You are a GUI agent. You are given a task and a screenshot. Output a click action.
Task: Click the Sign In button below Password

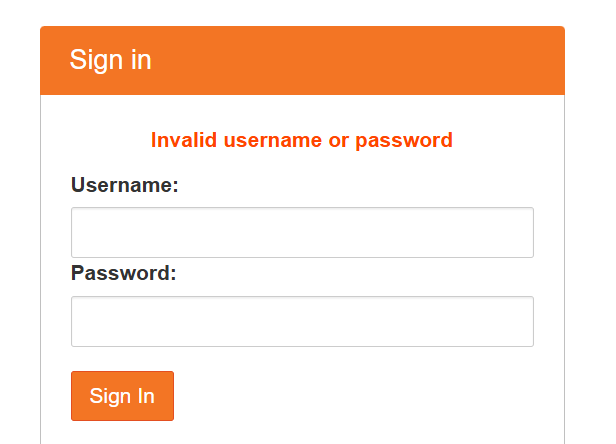[122, 396]
